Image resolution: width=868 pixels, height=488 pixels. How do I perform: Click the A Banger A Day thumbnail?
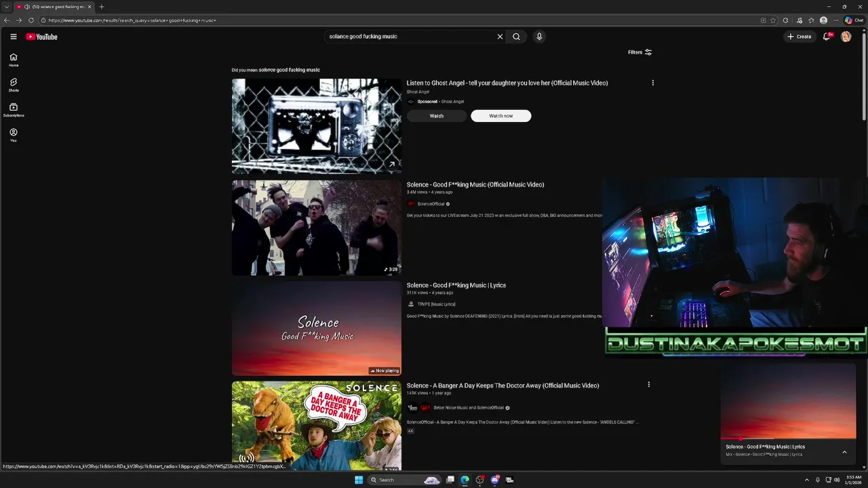click(317, 426)
